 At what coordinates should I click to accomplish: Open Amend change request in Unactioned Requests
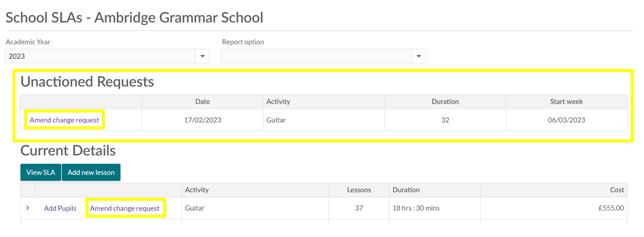click(x=64, y=120)
